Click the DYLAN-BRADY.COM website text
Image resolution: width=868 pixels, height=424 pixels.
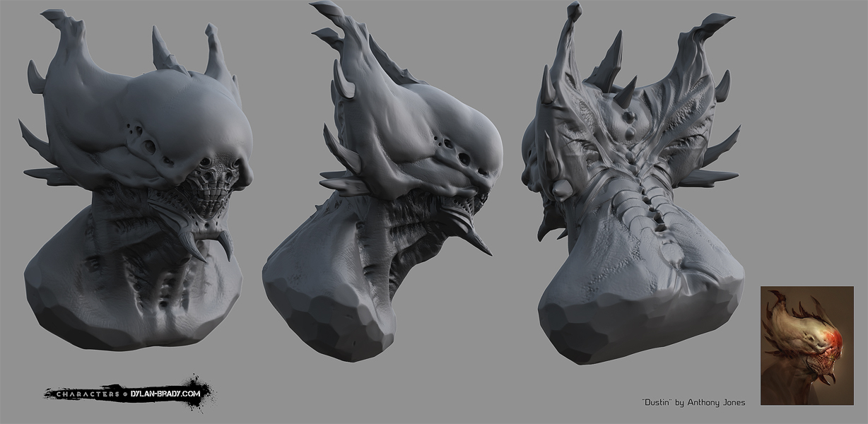(x=164, y=394)
